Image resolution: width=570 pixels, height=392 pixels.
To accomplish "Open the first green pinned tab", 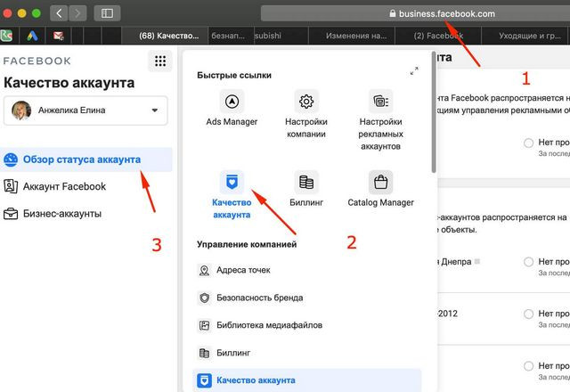I will click(6, 36).
